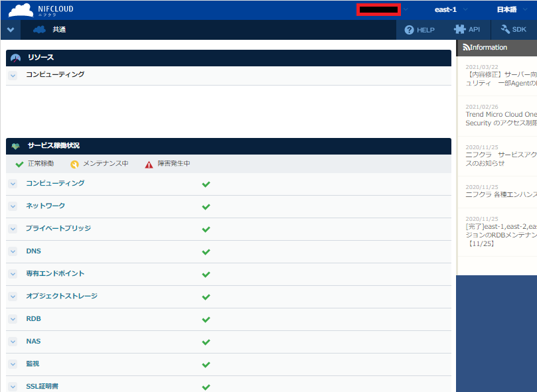Expand the ネットワーク service status row
Screen dimensions: 537x392
pos(13,206)
